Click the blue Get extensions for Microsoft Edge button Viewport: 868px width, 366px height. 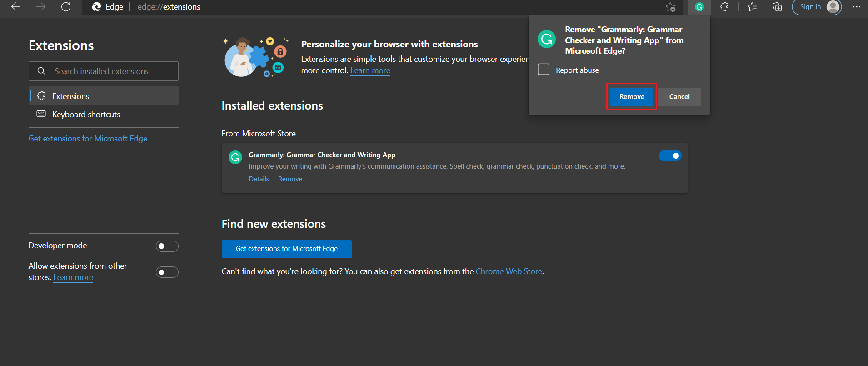click(x=287, y=249)
